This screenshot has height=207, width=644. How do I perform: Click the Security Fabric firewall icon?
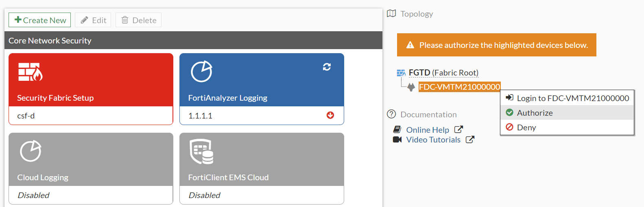click(x=30, y=72)
